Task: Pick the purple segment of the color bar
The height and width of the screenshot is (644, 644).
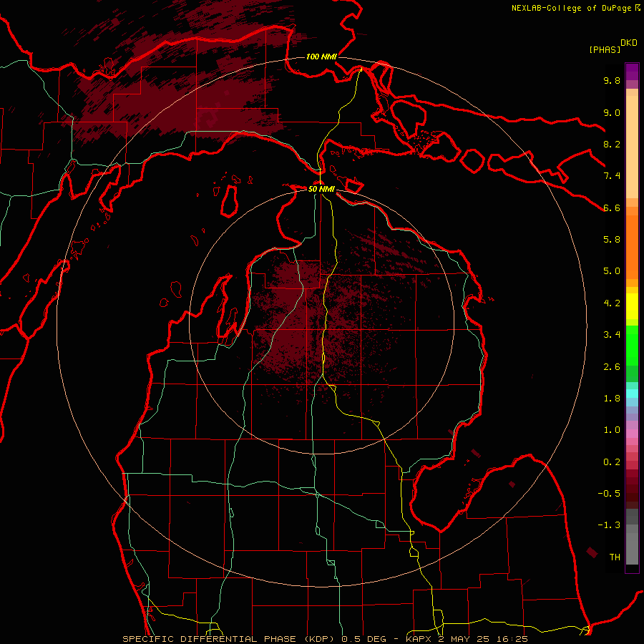Action: coord(632,72)
